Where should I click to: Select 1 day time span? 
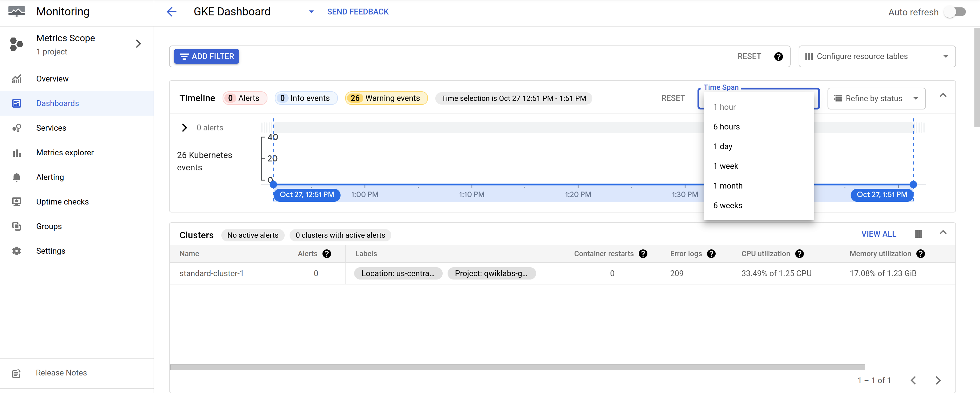(x=759, y=146)
